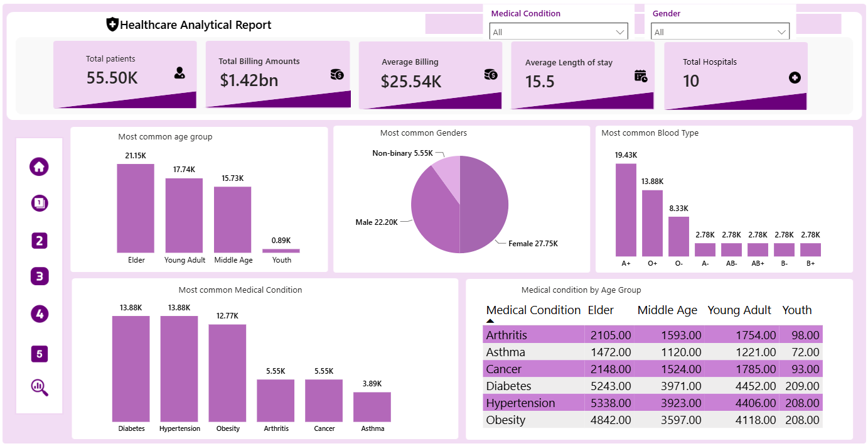Select the AB- blood type bar
868x446 pixels.
[731, 249]
